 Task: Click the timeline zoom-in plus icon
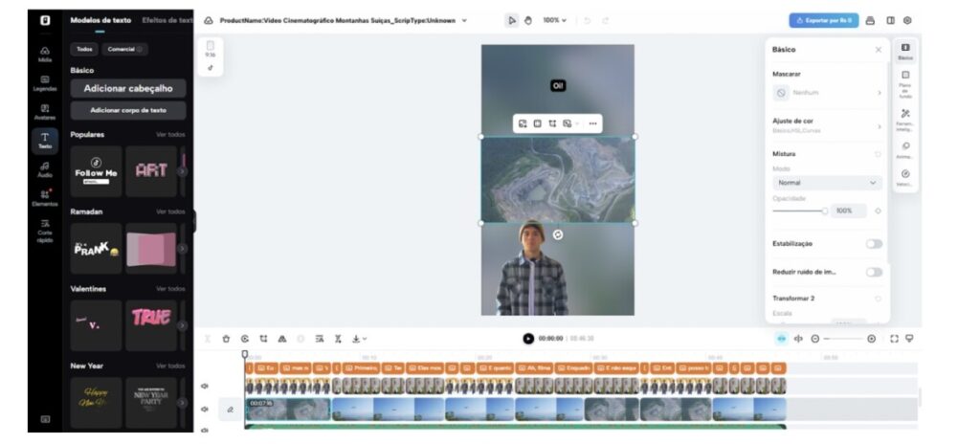[x=871, y=339]
